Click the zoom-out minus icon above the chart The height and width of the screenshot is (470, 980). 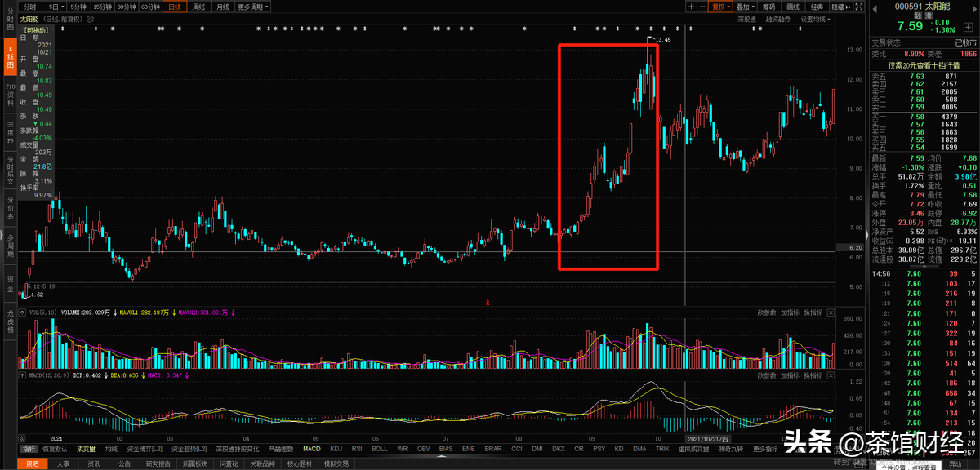tap(702, 7)
